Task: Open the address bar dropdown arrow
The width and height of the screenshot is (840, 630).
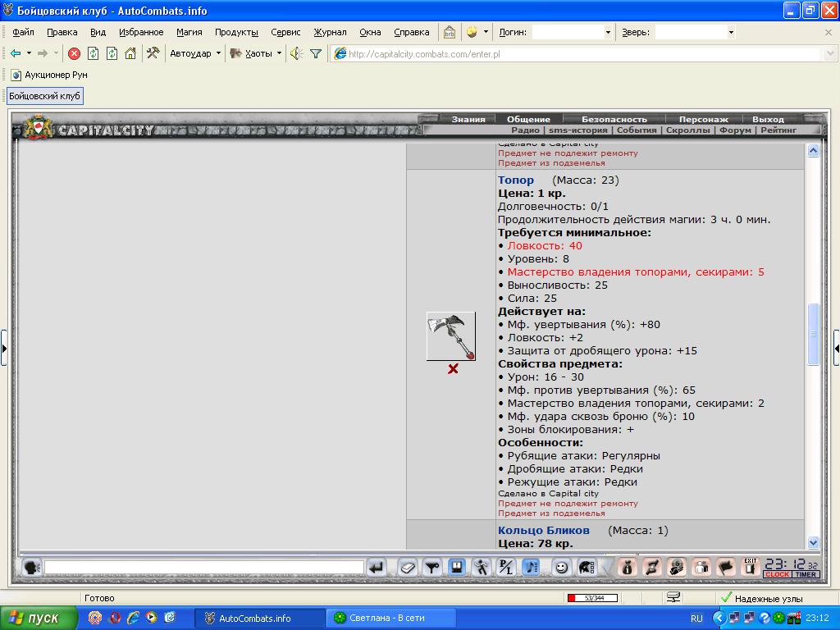Action: 830,53
